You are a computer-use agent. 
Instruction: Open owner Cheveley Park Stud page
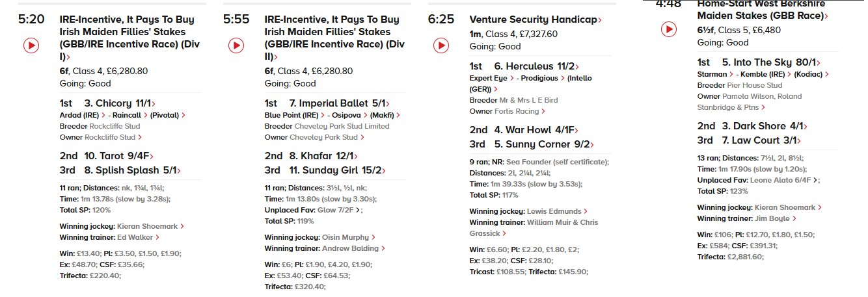click(323, 137)
